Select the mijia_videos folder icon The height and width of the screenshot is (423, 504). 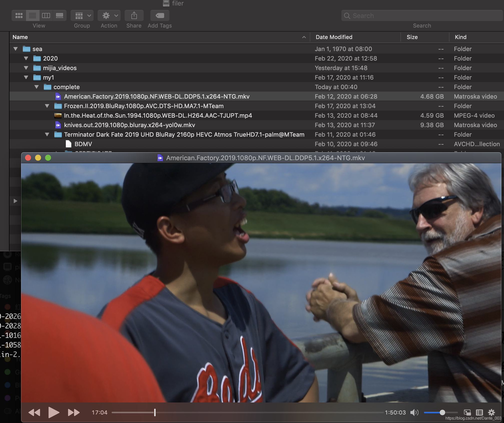pyautogui.click(x=37, y=68)
